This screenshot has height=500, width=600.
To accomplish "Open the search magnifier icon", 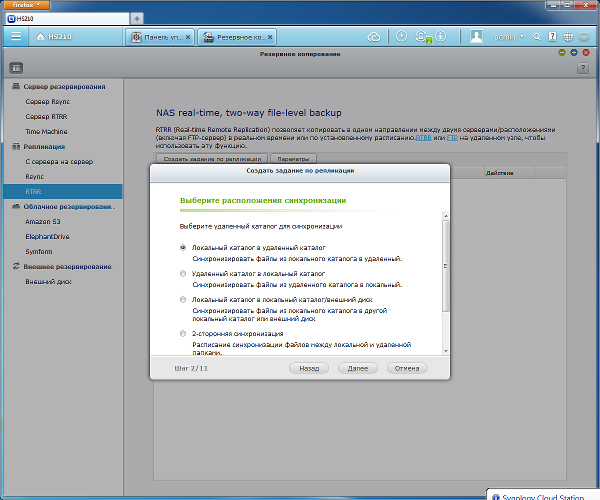I will (x=537, y=37).
